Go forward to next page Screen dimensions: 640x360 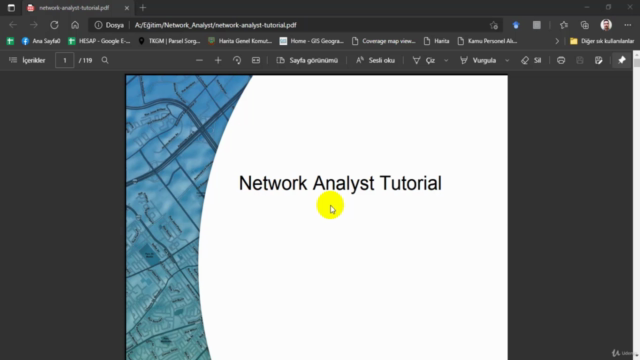[33, 25]
